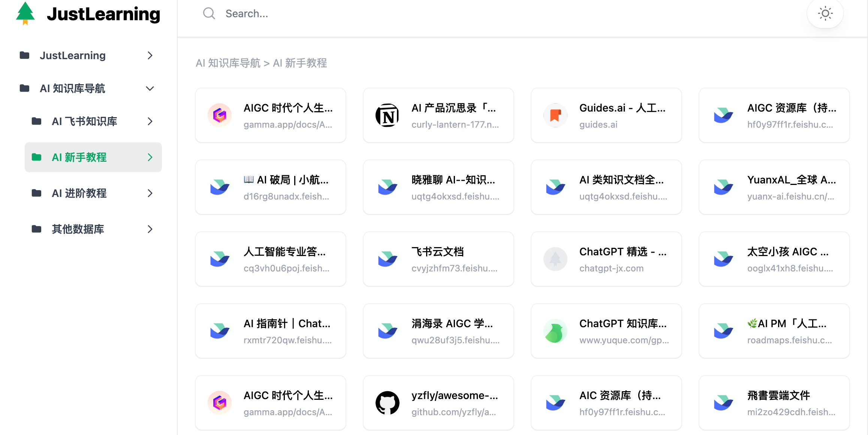Click the search magnifier icon
This screenshot has height=435, width=868.
pyautogui.click(x=209, y=14)
